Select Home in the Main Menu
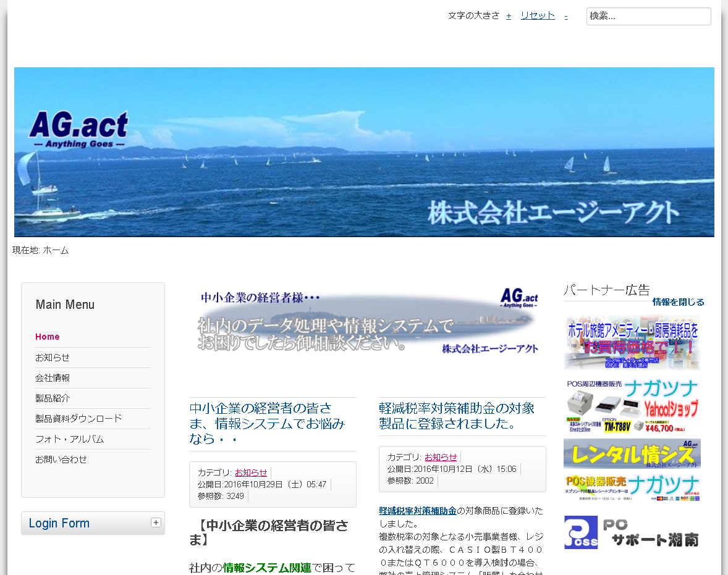The width and height of the screenshot is (728, 575). click(x=48, y=337)
